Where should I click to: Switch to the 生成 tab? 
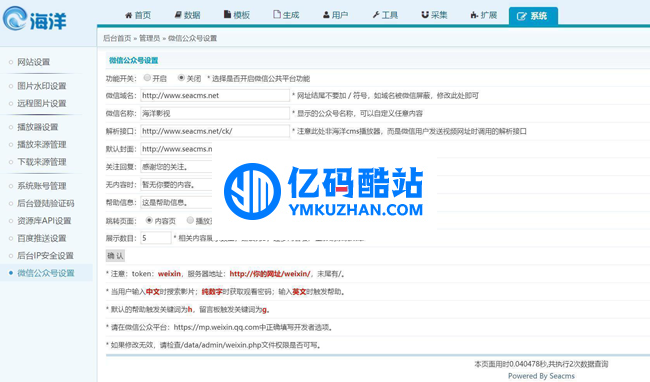tap(286, 15)
